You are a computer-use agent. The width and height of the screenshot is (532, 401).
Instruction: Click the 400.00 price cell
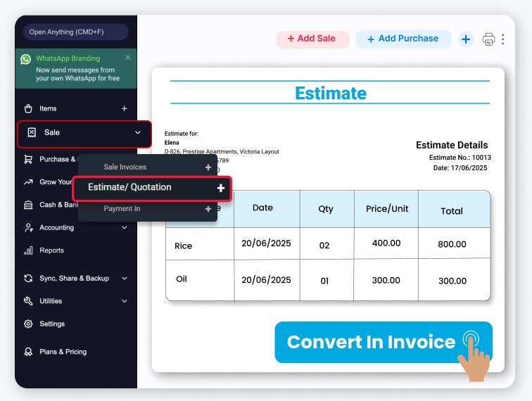(386, 243)
